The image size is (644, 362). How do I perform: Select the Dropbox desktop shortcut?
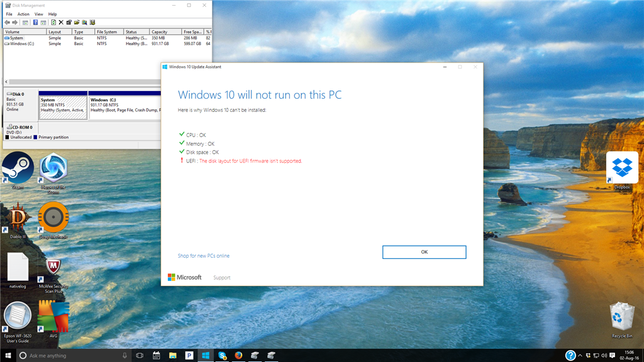tap(622, 170)
